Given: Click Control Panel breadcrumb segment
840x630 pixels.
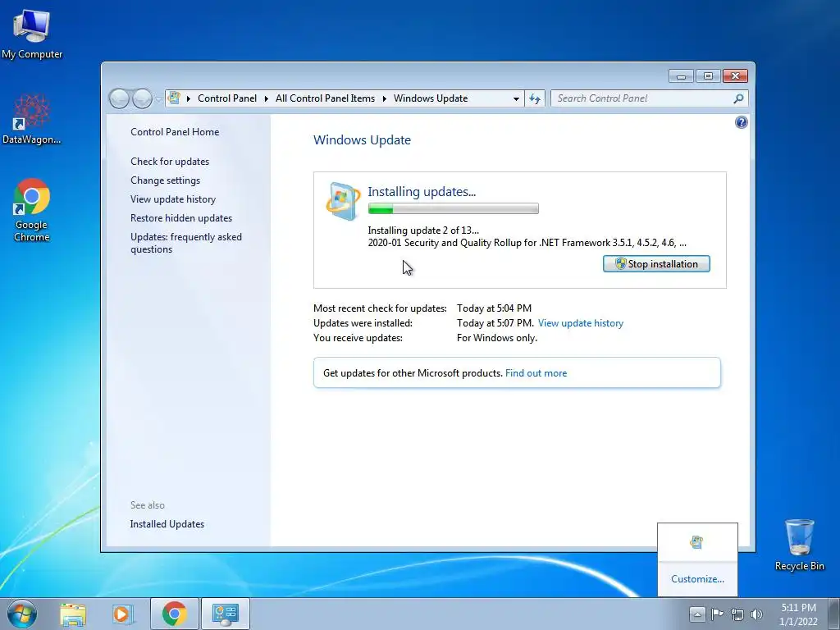Looking at the screenshot, I should [227, 98].
